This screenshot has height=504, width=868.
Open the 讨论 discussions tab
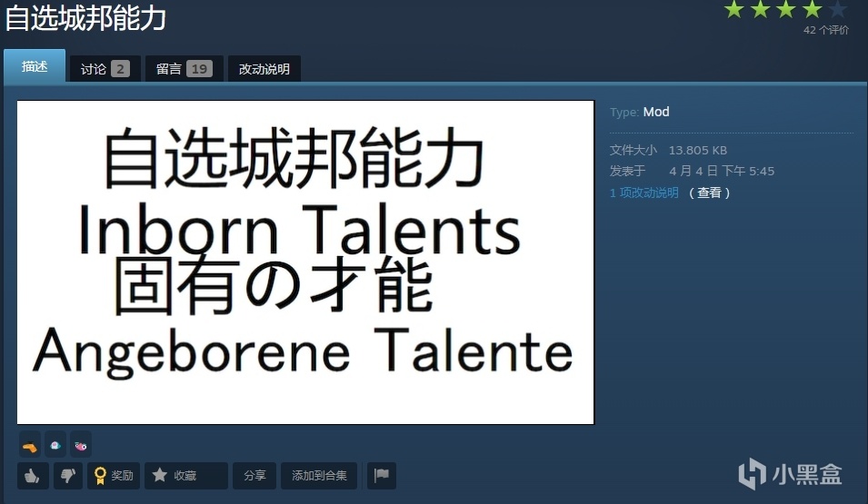105,69
